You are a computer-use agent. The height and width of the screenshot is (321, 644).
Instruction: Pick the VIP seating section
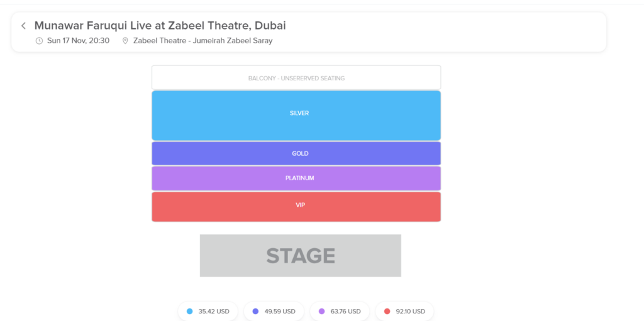(296, 207)
